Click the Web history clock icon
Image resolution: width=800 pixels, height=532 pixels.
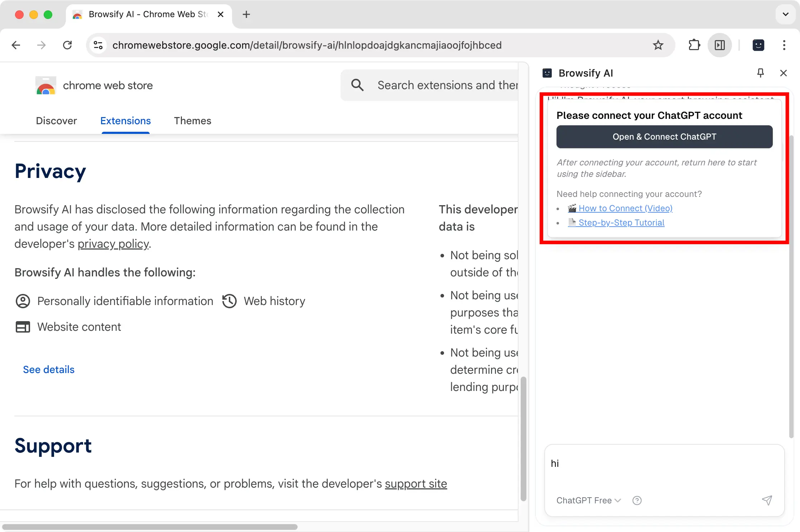tap(229, 301)
